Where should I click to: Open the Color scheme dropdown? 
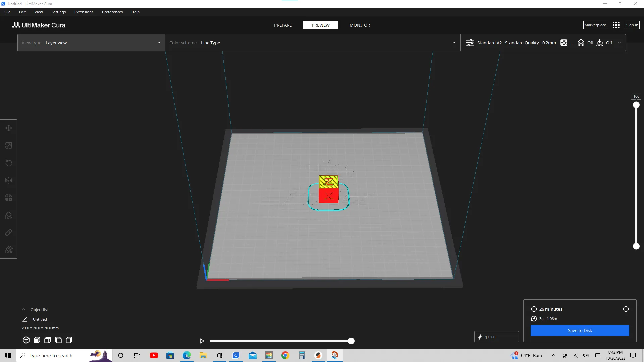pos(312,43)
